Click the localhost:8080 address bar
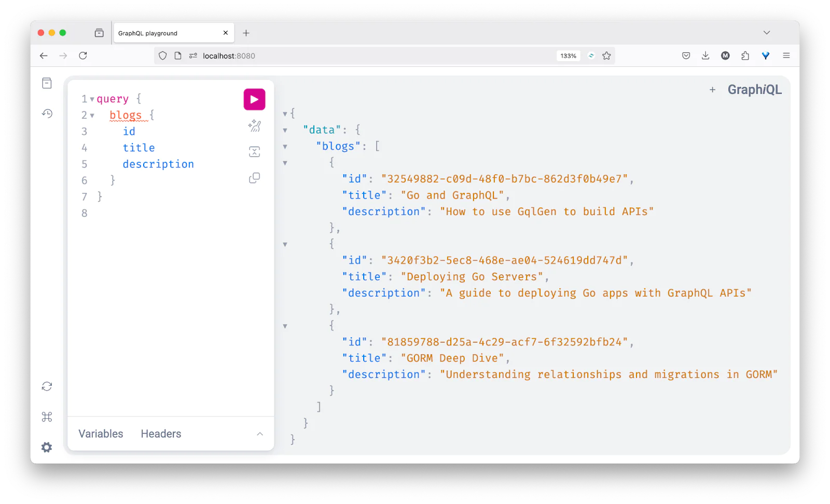The image size is (830, 504). pos(228,55)
